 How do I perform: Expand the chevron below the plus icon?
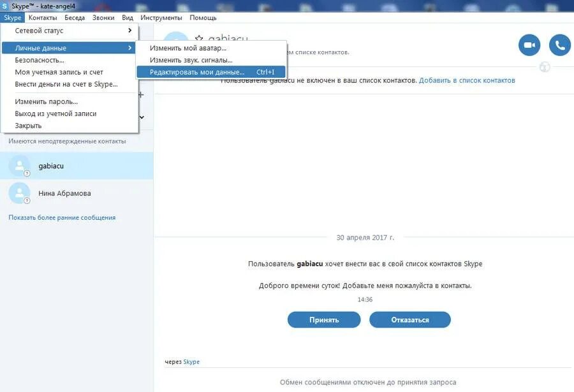[142, 117]
